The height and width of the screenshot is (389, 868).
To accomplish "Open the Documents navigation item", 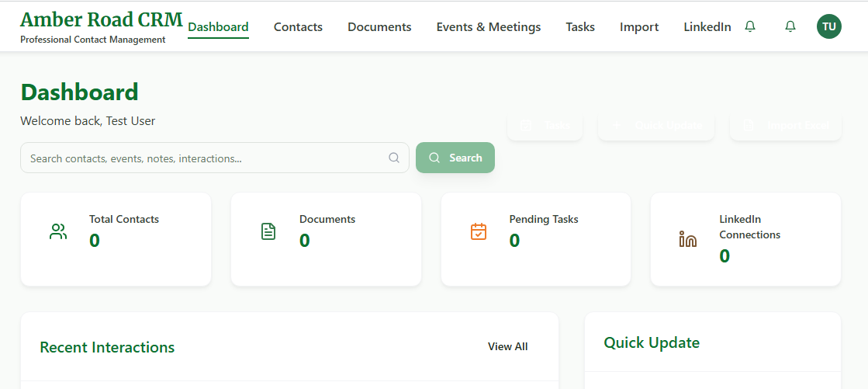I will pyautogui.click(x=379, y=26).
